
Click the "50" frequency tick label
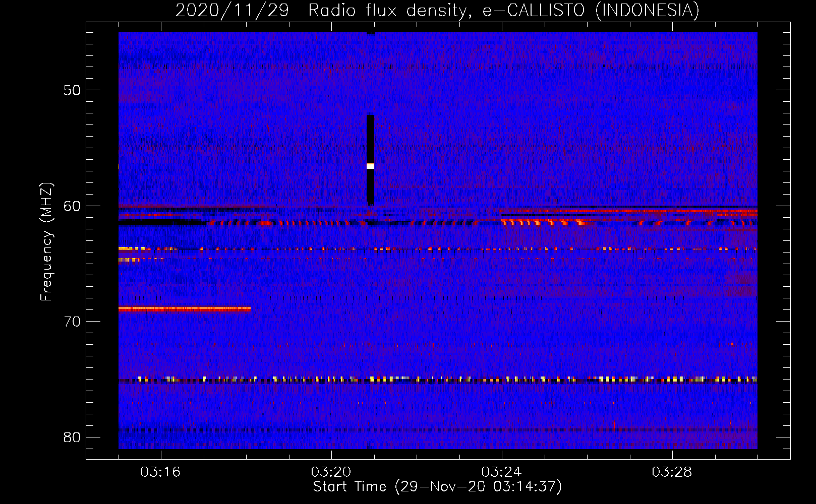point(72,90)
